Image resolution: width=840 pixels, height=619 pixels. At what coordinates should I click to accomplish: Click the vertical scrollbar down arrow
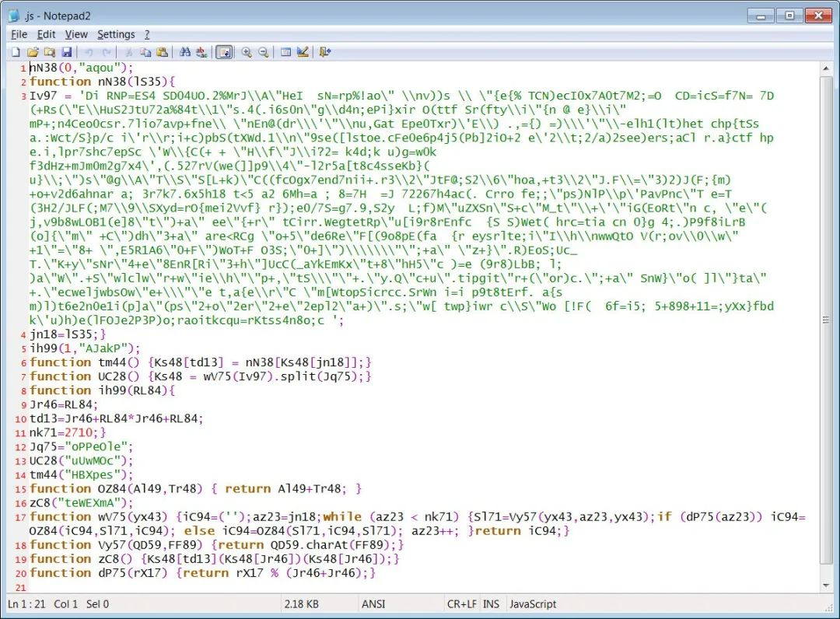click(x=825, y=586)
